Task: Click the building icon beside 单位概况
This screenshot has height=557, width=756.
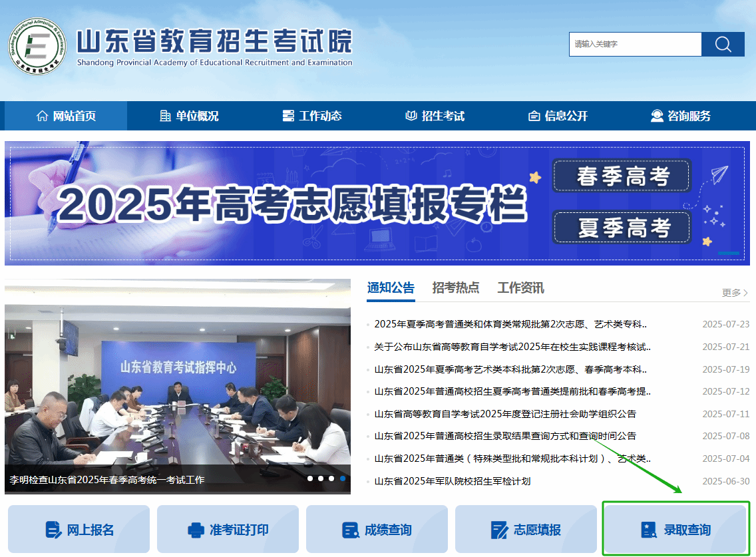Action: click(x=165, y=116)
